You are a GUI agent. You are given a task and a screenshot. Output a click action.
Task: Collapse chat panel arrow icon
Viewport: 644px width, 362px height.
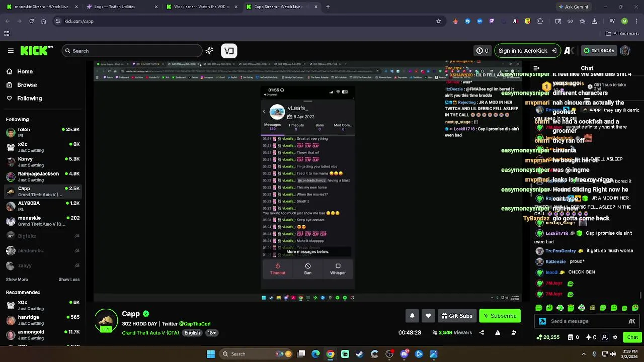pyautogui.click(x=536, y=68)
